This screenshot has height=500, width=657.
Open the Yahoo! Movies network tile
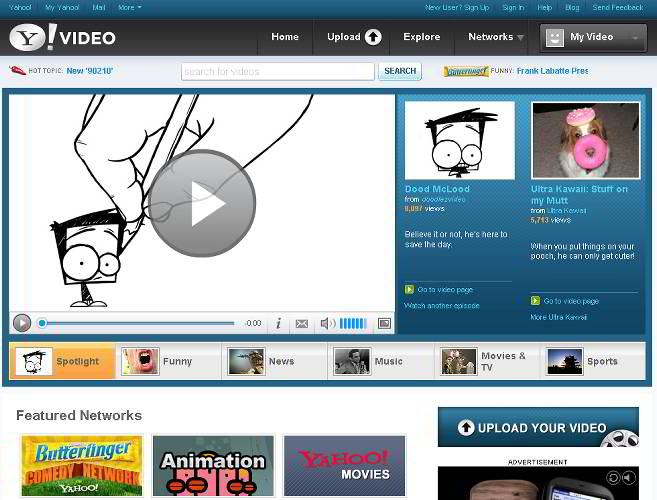coord(344,466)
